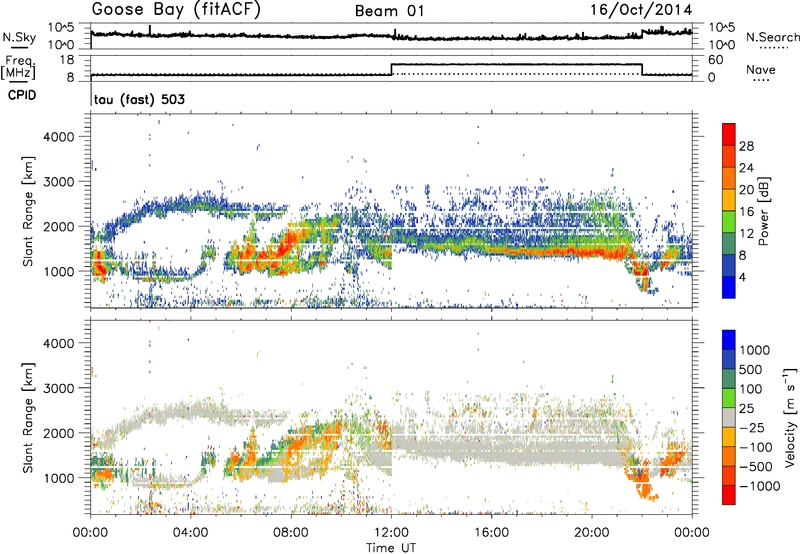Click the "Power [dB]" colorbar title

coord(763,211)
